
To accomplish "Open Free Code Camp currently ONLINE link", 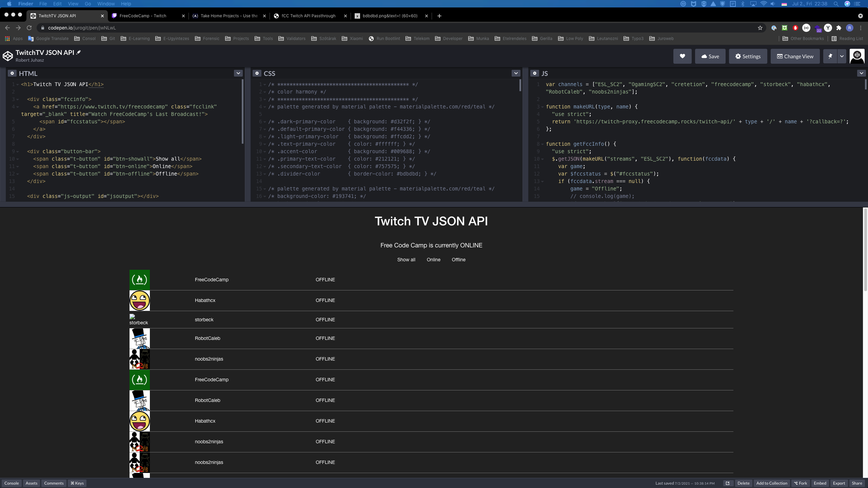I will [431, 245].
